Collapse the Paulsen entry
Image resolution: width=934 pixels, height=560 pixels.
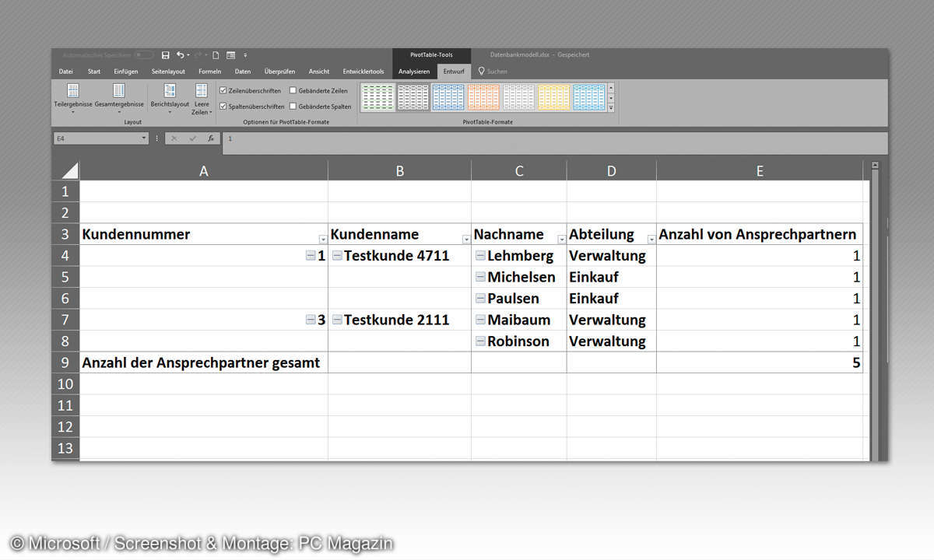[480, 298]
